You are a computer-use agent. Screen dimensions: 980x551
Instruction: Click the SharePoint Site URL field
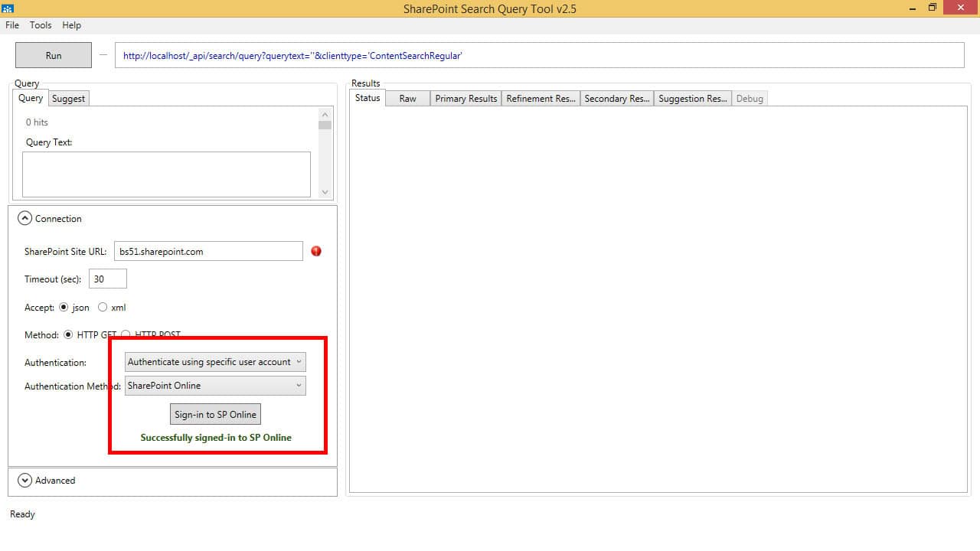[x=208, y=251]
